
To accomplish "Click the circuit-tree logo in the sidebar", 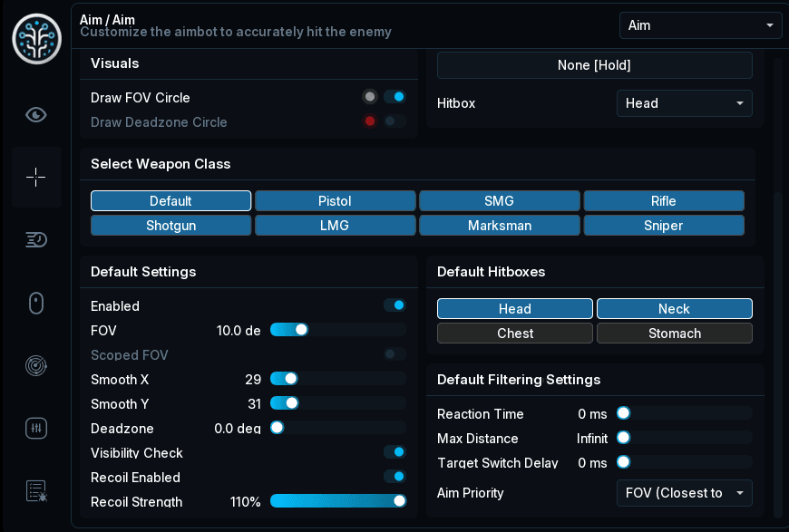I will (37, 39).
